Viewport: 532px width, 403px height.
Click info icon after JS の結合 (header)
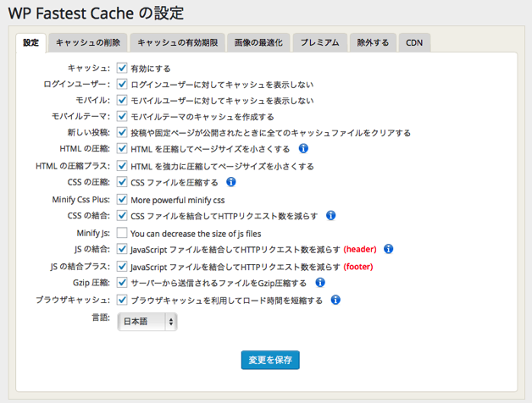(x=389, y=249)
